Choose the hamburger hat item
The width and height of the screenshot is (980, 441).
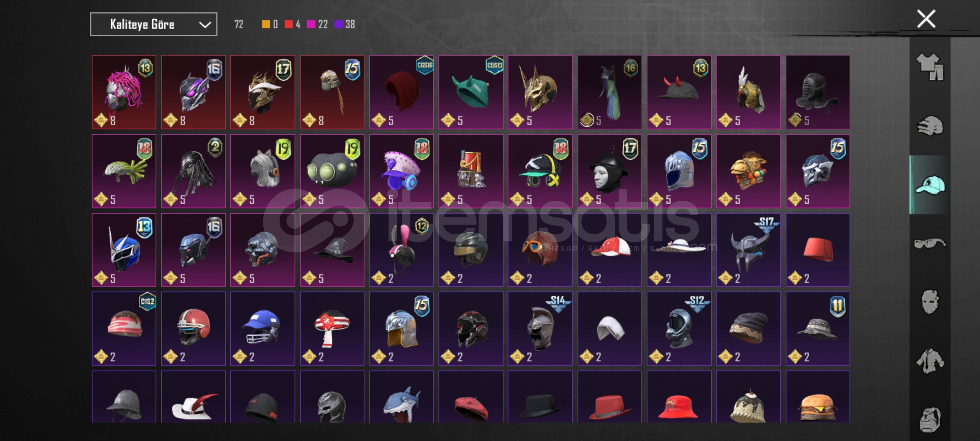click(x=818, y=397)
